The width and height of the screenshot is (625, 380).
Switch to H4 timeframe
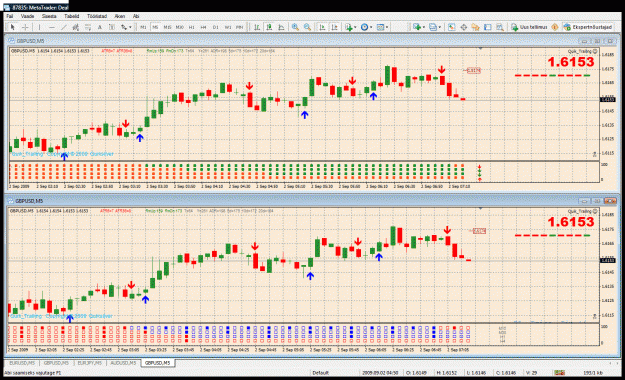click(x=204, y=27)
